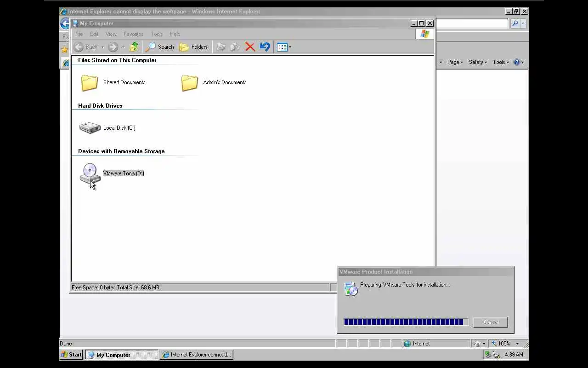This screenshot has height=368, width=588.
Task: Expand the Back history dropdown arrow
Action: coord(102,47)
